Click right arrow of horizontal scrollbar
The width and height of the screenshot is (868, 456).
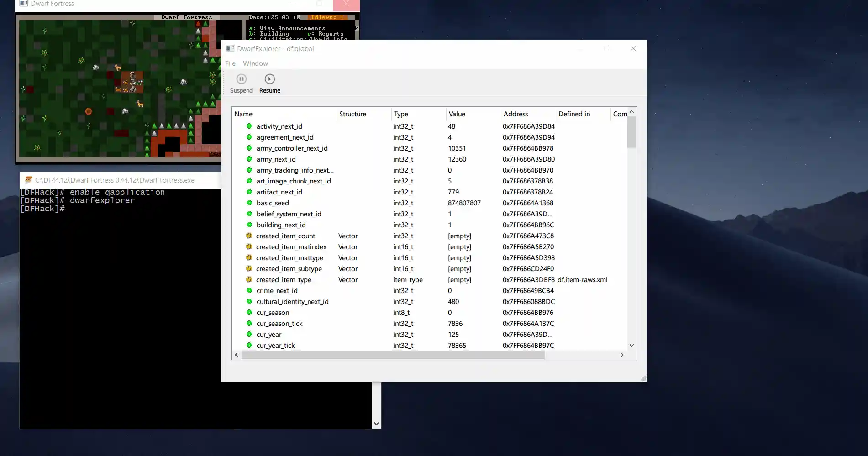[621, 355]
